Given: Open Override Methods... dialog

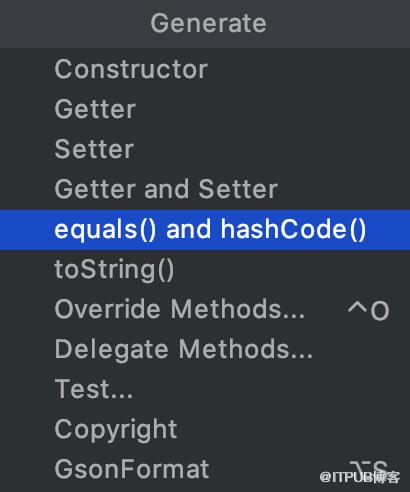Looking at the screenshot, I should pos(205,309).
